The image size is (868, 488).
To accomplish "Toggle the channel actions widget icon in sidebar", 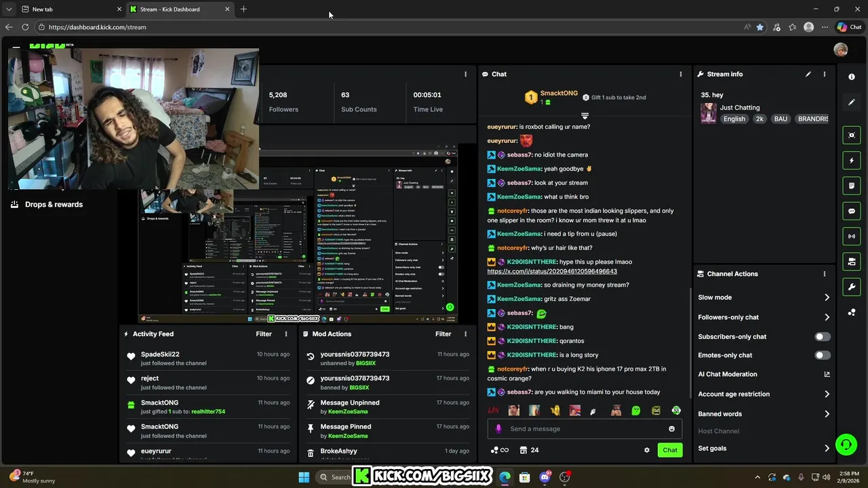I will tap(852, 262).
